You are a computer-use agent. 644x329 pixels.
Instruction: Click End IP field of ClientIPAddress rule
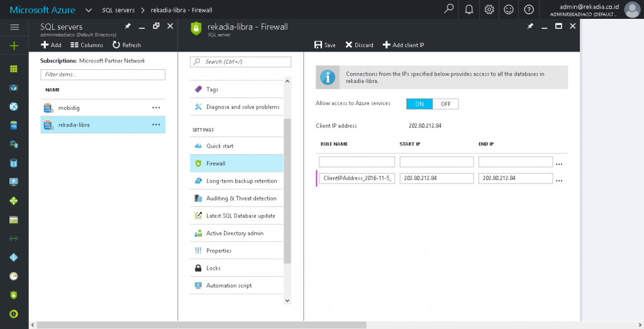pos(516,178)
